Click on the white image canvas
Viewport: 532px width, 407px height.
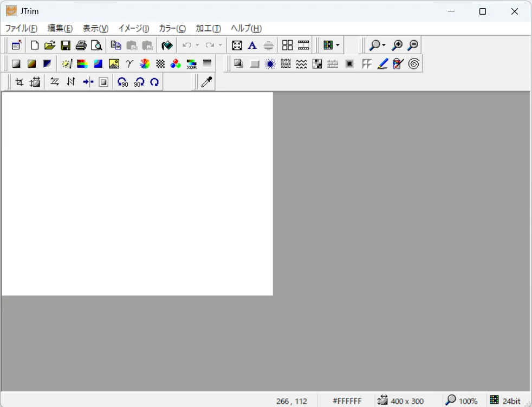pyautogui.click(x=137, y=193)
